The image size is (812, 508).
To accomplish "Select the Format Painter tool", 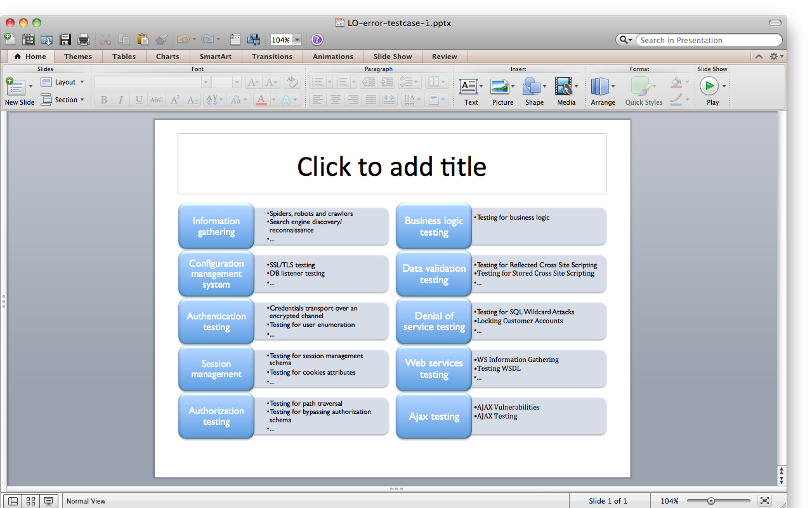I will (161, 39).
